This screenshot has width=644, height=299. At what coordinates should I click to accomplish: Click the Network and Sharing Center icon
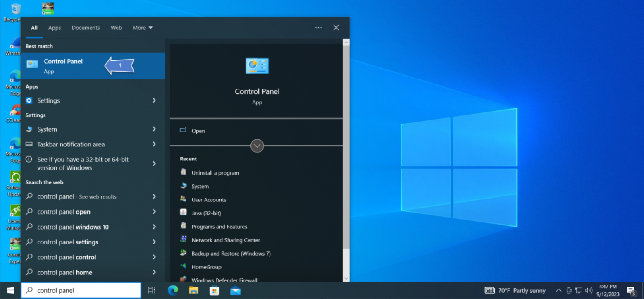pyautogui.click(x=183, y=240)
